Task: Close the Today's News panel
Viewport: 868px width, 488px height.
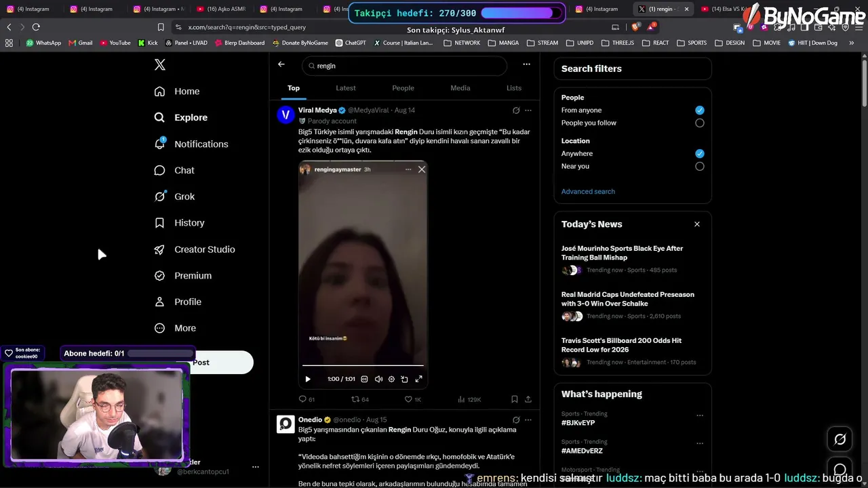Action: point(696,224)
